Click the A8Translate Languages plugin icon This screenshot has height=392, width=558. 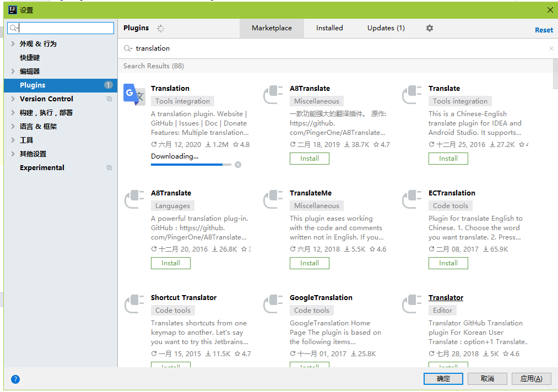pyautogui.click(x=134, y=199)
